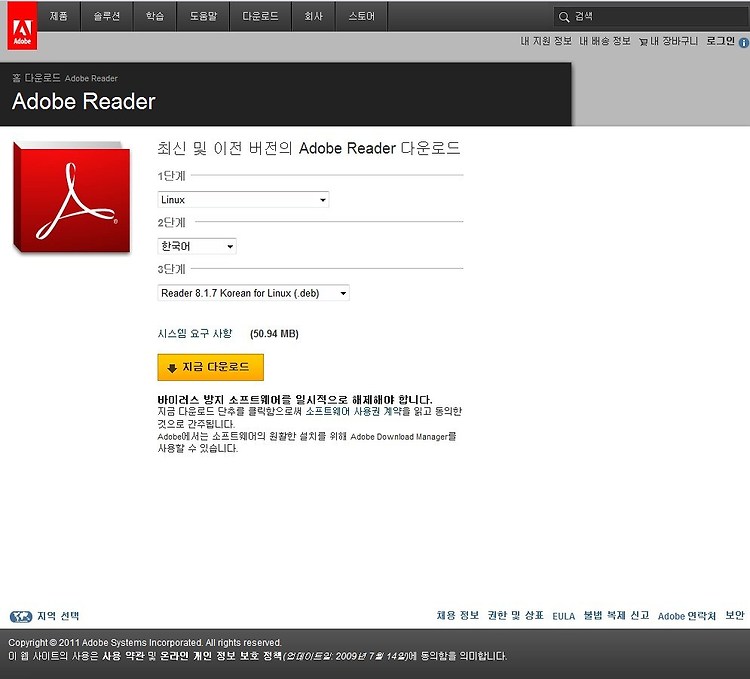Viewport: 750px width, 679px height.
Task: Click the 로그인 link
Action: 720,41
